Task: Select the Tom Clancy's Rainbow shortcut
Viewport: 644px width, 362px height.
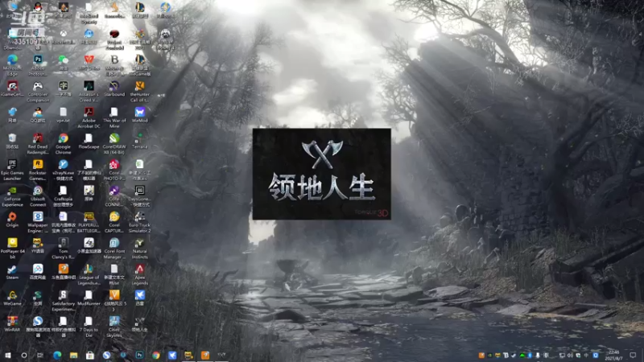Action: click(x=64, y=248)
